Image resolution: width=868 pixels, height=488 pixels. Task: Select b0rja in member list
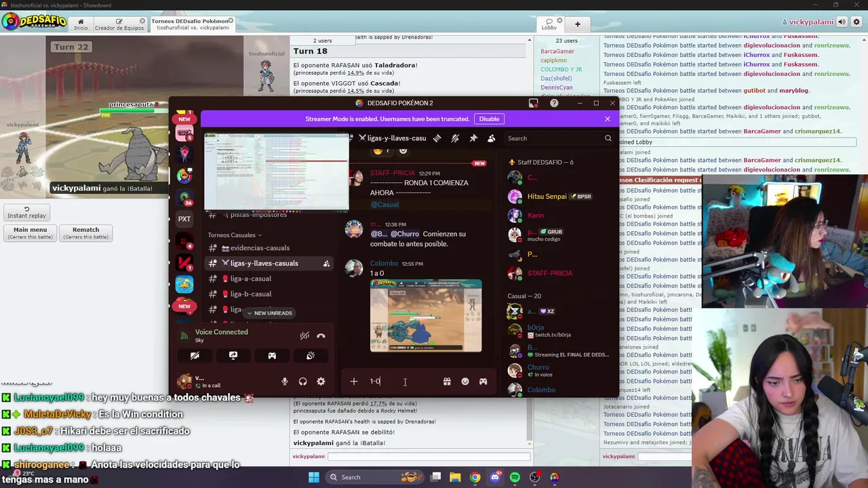click(536, 331)
